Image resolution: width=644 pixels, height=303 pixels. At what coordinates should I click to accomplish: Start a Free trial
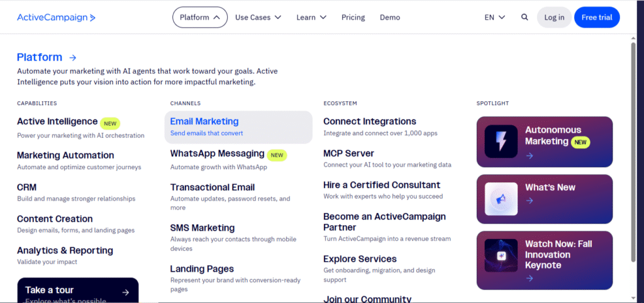[597, 17]
